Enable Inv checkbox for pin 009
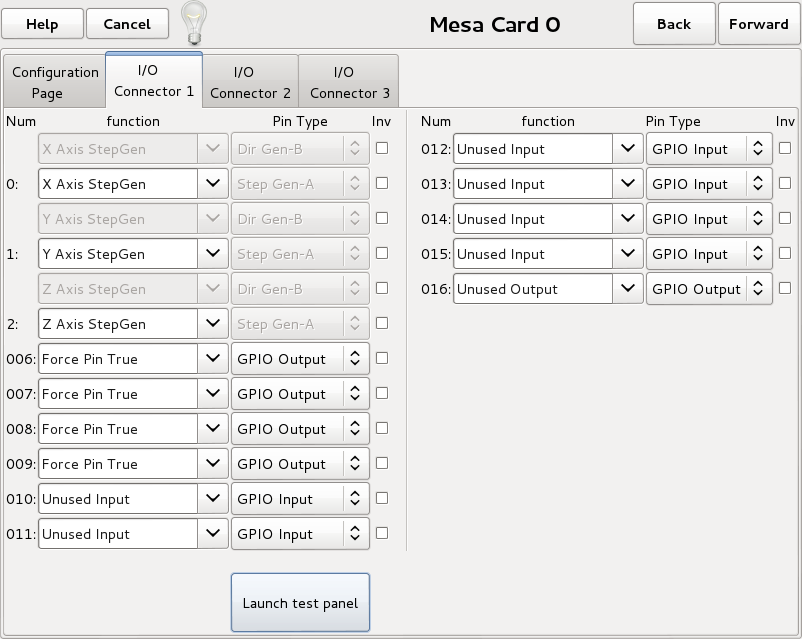Screen dimensions: 802x639 point(382,464)
